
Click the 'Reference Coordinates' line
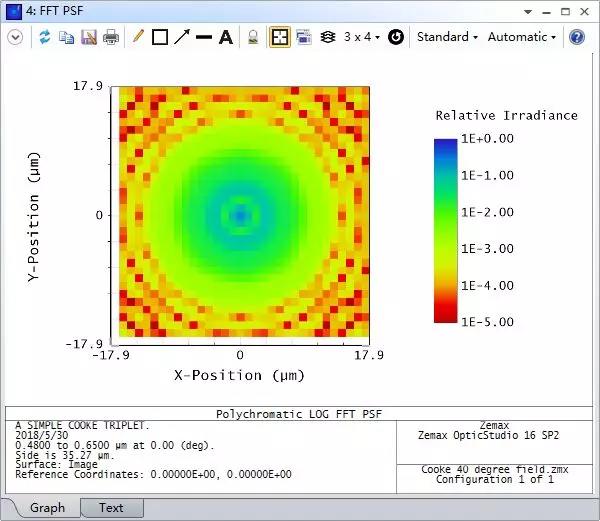coord(153,474)
